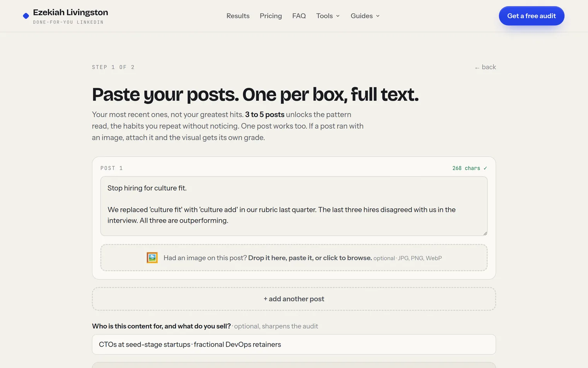Click the 'optional, sharpens the audit' hint

pyautogui.click(x=276, y=326)
